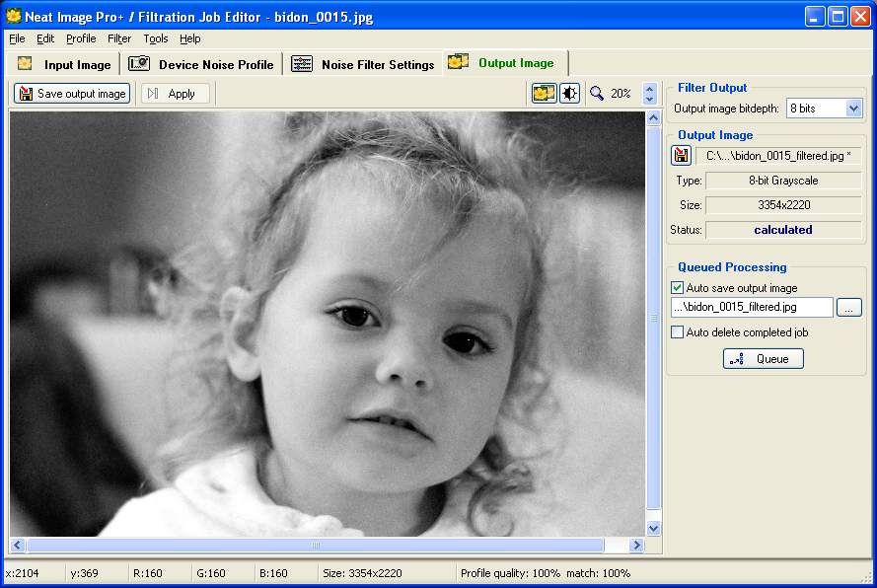This screenshot has height=588, width=877.
Task: Click the zoom magnifier icon
Action: [597, 94]
